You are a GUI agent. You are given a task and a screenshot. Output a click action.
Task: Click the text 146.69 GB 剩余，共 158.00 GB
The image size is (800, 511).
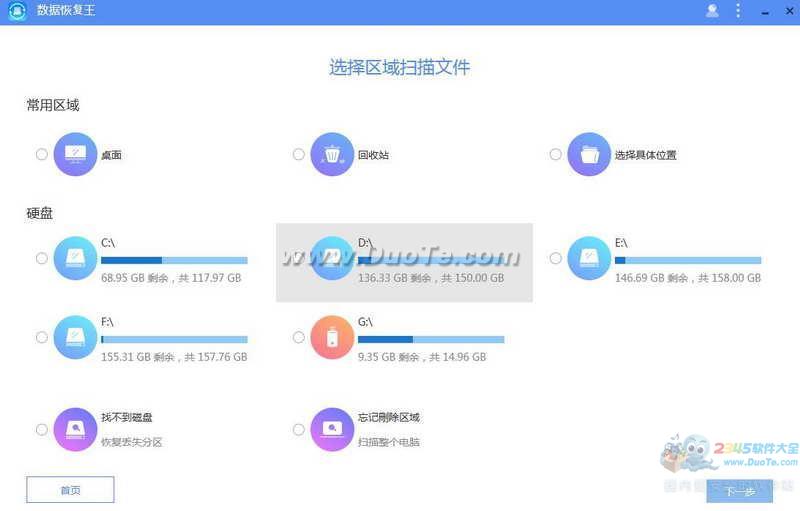[x=688, y=278]
